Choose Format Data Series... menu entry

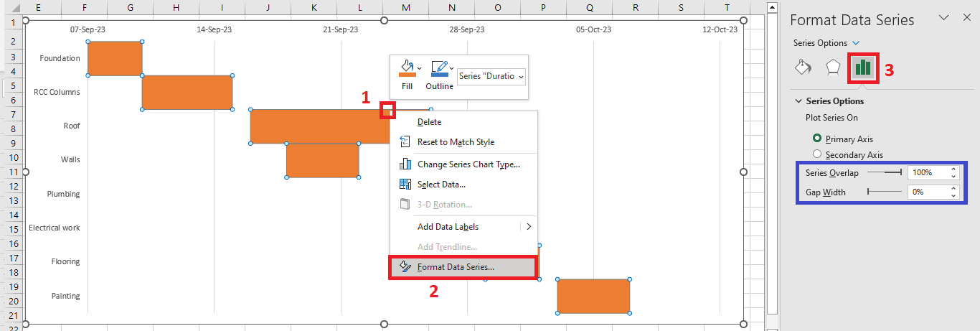(463, 266)
